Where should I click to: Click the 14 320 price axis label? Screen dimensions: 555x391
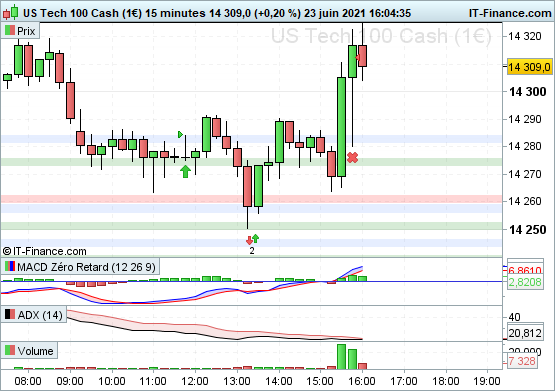click(525, 36)
